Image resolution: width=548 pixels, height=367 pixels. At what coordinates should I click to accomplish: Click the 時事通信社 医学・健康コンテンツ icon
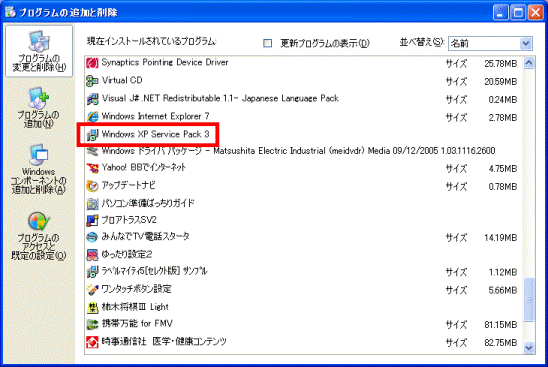tap(92, 342)
